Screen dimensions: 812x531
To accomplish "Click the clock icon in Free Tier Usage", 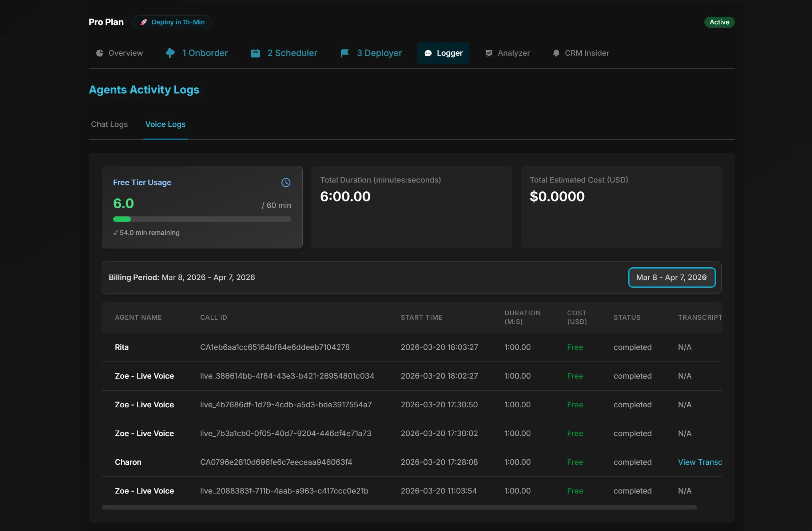I will [x=286, y=183].
